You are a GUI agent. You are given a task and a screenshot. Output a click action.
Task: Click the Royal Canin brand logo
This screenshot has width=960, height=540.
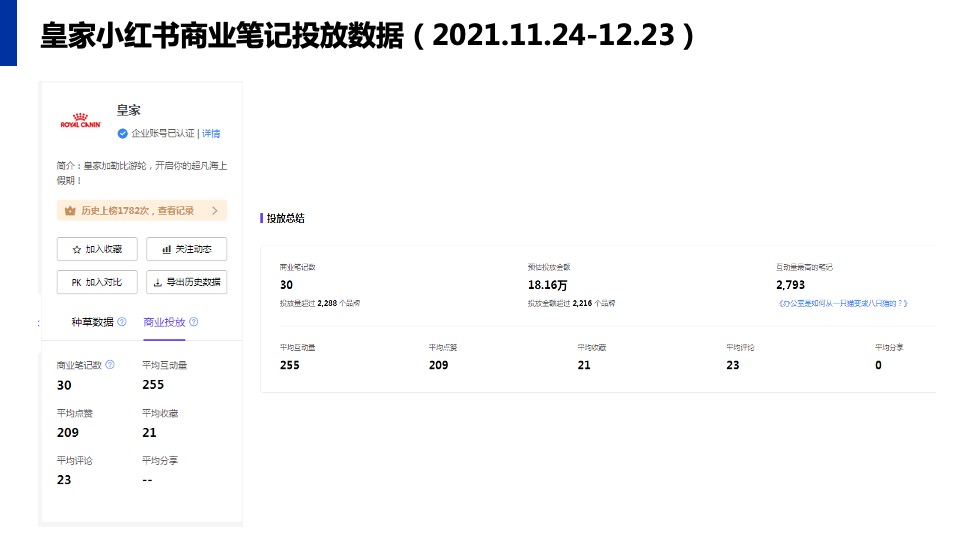tap(80, 120)
